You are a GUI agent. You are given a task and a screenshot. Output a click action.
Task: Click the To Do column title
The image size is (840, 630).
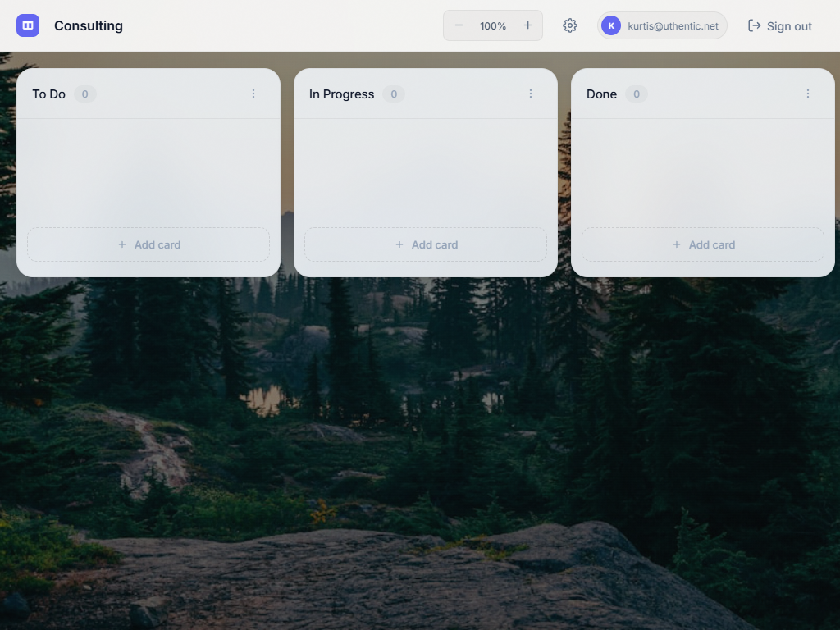48,94
